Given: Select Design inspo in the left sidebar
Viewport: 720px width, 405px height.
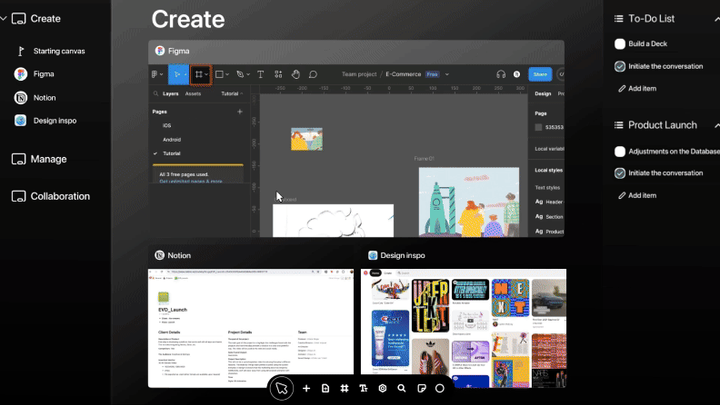Looking at the screenshot, I should (53, 120).
